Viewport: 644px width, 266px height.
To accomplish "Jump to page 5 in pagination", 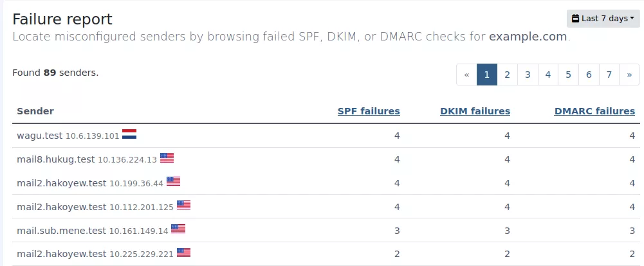I will click(569, 75).
